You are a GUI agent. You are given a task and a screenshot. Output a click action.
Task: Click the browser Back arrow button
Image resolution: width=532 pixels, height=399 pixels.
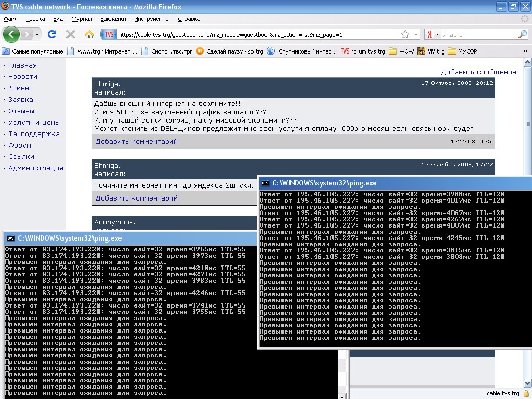(11, 34)
